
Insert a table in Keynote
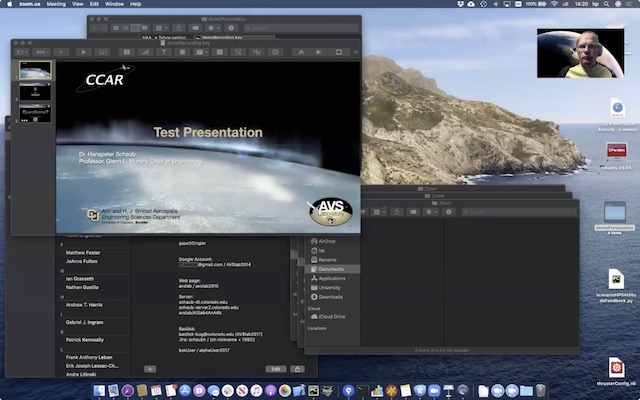[x=127, y=52]
